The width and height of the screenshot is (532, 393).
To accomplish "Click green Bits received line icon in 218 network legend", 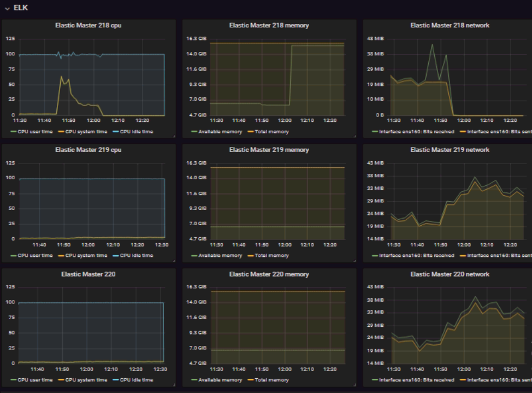I will (375, 132).
